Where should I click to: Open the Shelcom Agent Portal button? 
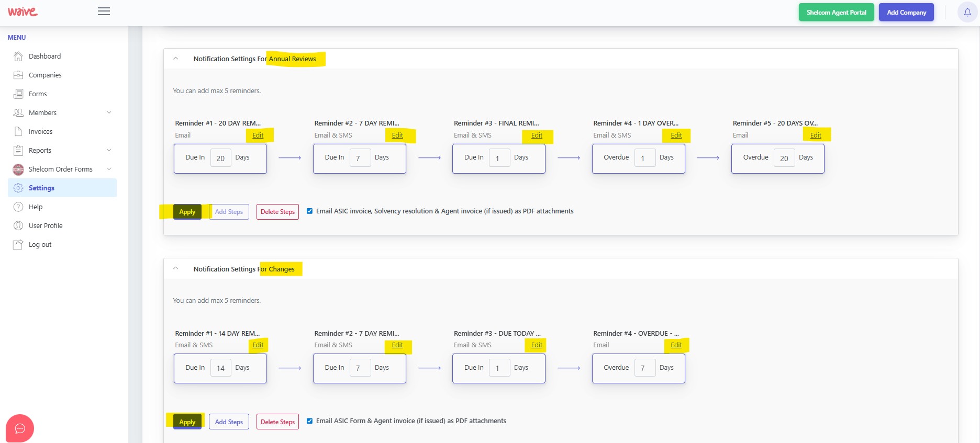(836, 12)
